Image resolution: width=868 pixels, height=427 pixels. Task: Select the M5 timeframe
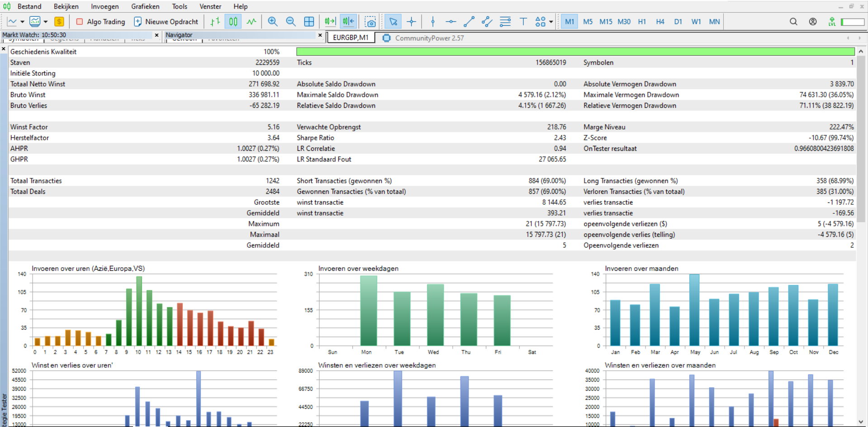tap(588, 21)
